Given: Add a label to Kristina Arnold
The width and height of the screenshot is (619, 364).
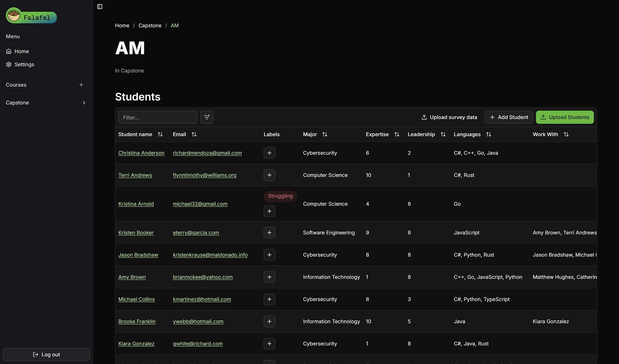Looking at the screenshot, I should pyautogui.click(x=269, y=211).
